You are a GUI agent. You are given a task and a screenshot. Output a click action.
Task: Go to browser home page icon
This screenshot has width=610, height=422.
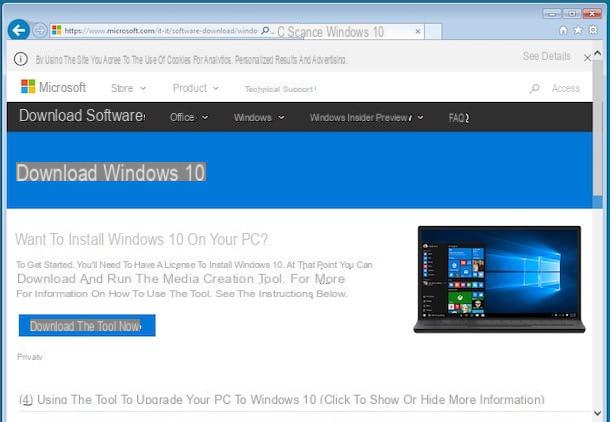[x=563, y=30]
